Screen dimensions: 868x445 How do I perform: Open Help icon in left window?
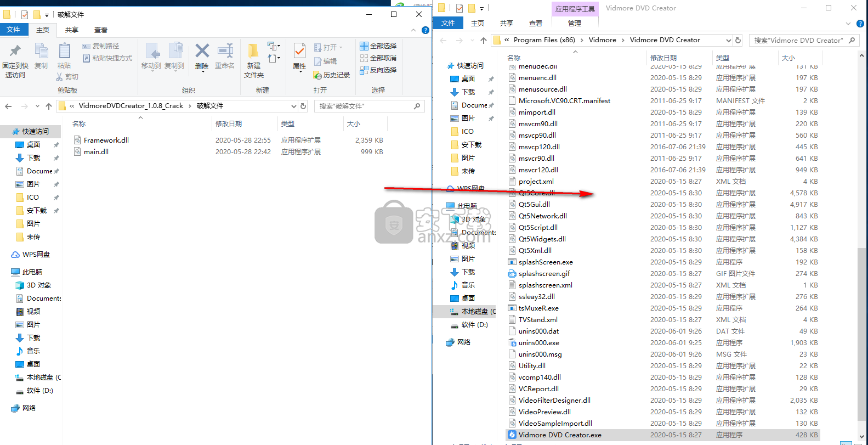[x=426, y=30]
